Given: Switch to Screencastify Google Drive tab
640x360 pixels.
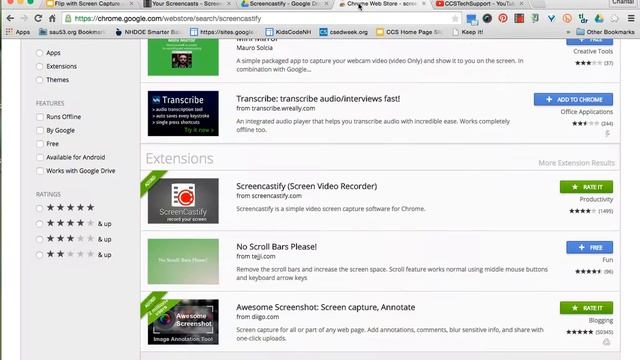Looking at the screenshot, I should point(285,4).
